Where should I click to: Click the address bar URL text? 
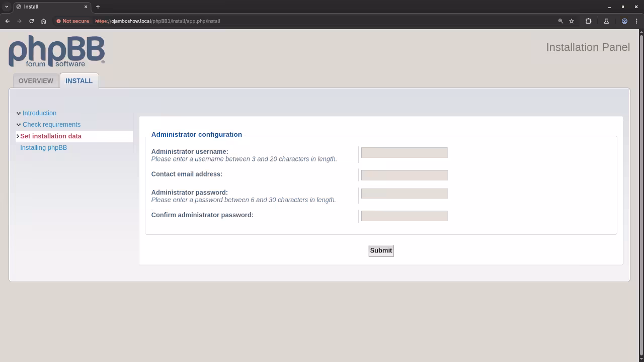pos(157,21)
